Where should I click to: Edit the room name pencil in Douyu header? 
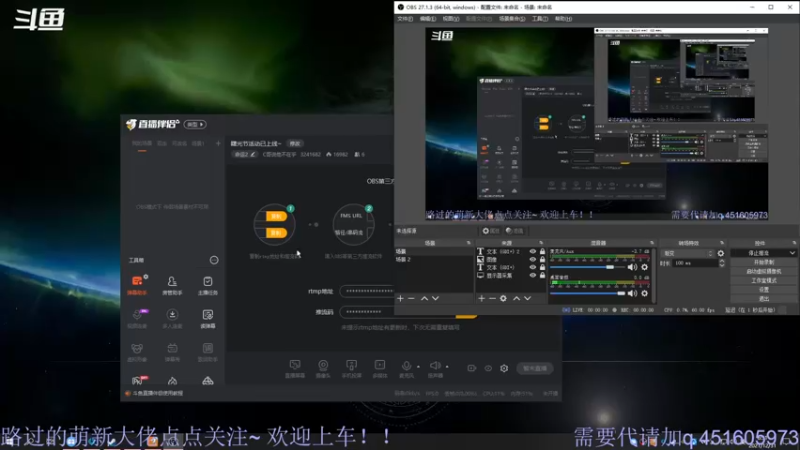coord(253,154)
